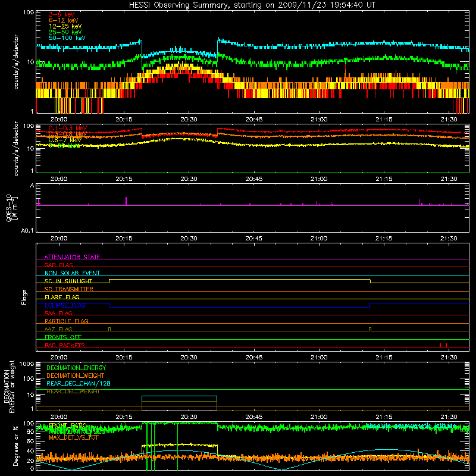Click the cyan REAR_DEC_CHAN raised box top edge
Viewport: 476px width, 476px height.
coord(180,396)
